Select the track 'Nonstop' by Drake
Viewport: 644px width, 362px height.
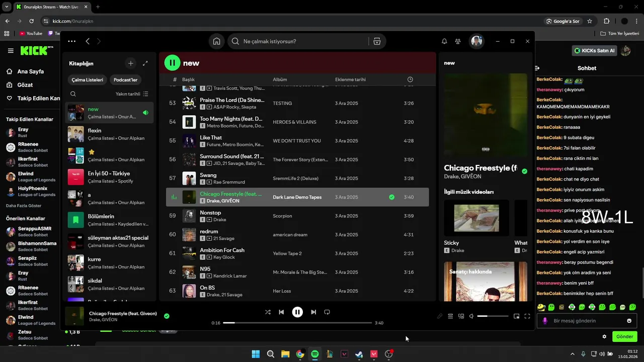tap(297, 216)
